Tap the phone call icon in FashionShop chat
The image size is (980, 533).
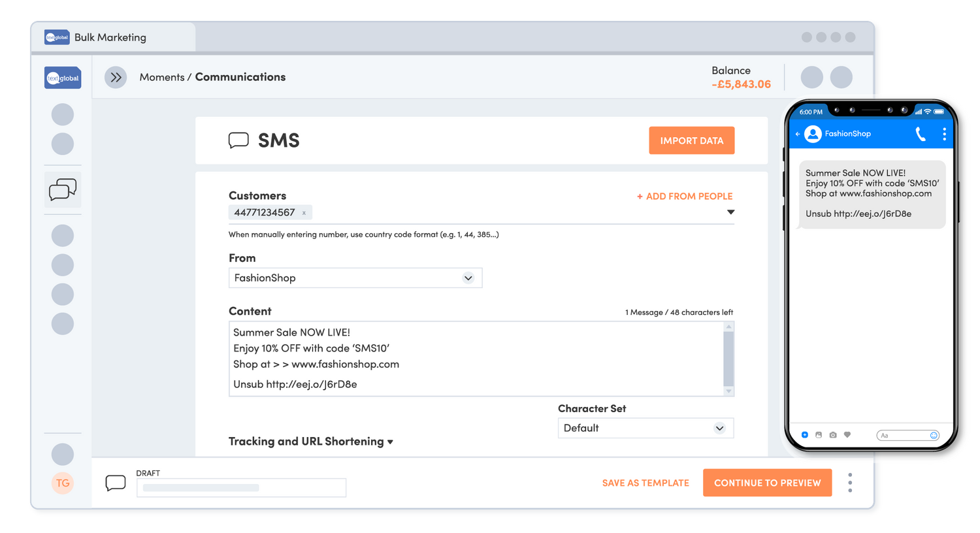(921, 134)
